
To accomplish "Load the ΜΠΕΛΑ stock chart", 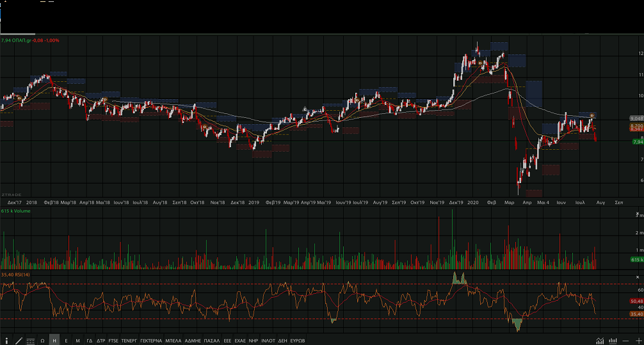I will 173,340.
